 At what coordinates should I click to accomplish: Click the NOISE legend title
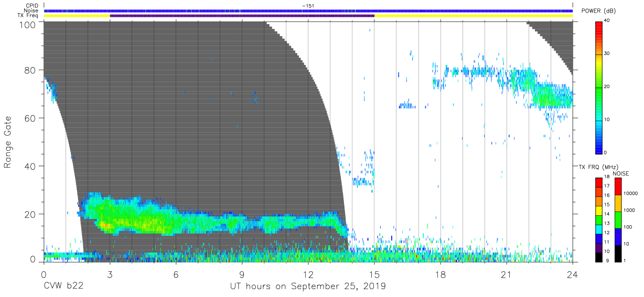tap(621, 173)
